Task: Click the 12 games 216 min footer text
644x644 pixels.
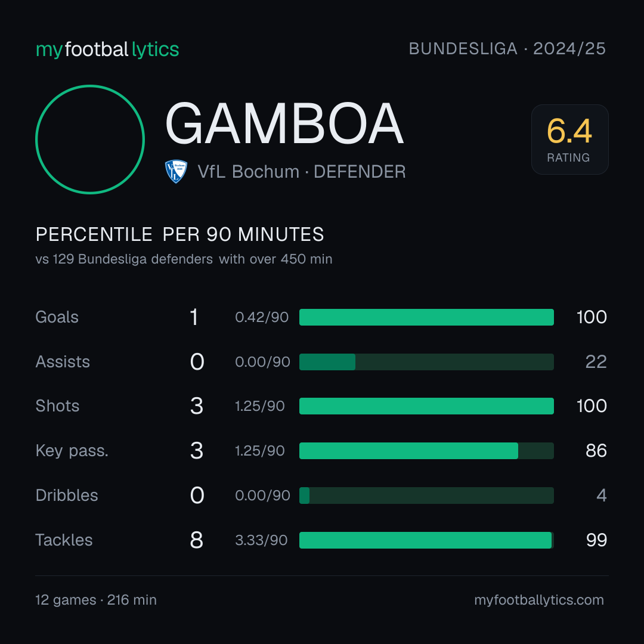Action: (x=96, y=600)
